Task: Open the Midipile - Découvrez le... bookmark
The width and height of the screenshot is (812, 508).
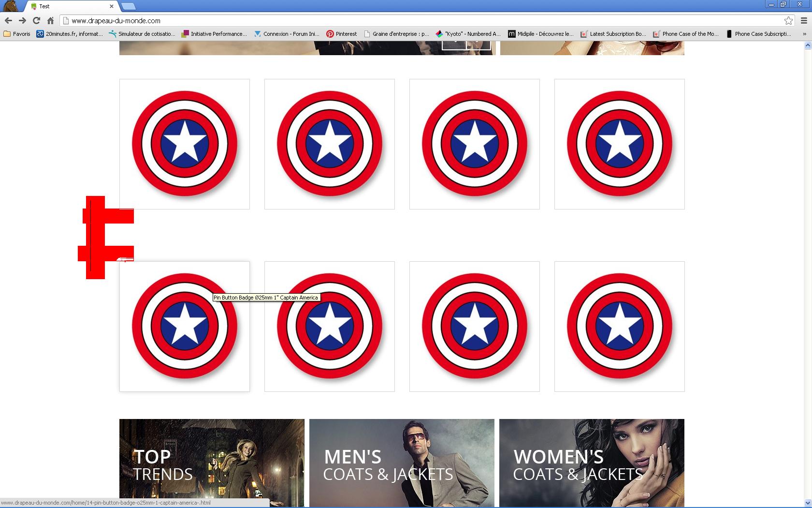Action: 541,34
